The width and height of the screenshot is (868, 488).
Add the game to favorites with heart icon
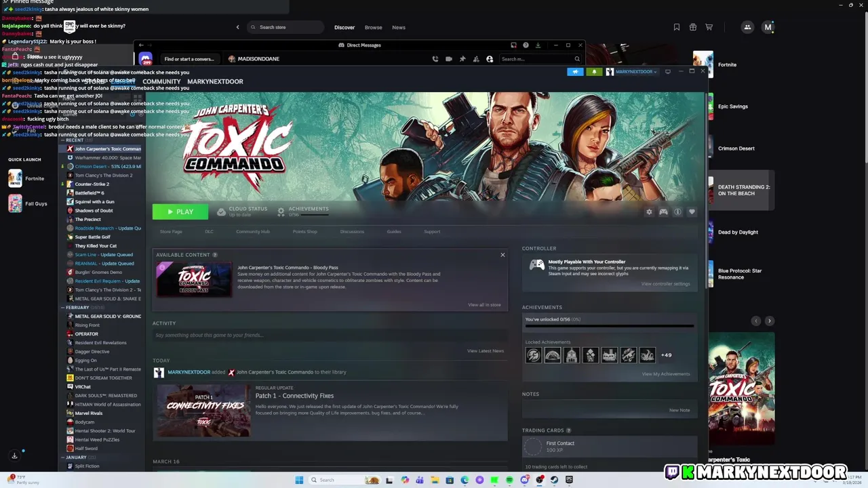(x=692, y=212)
